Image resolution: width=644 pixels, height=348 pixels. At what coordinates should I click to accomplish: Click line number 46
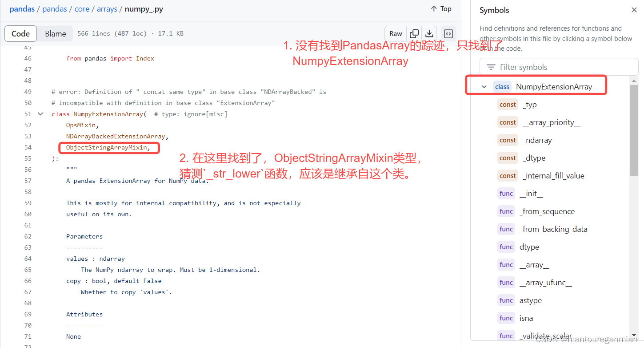[28, 58]
